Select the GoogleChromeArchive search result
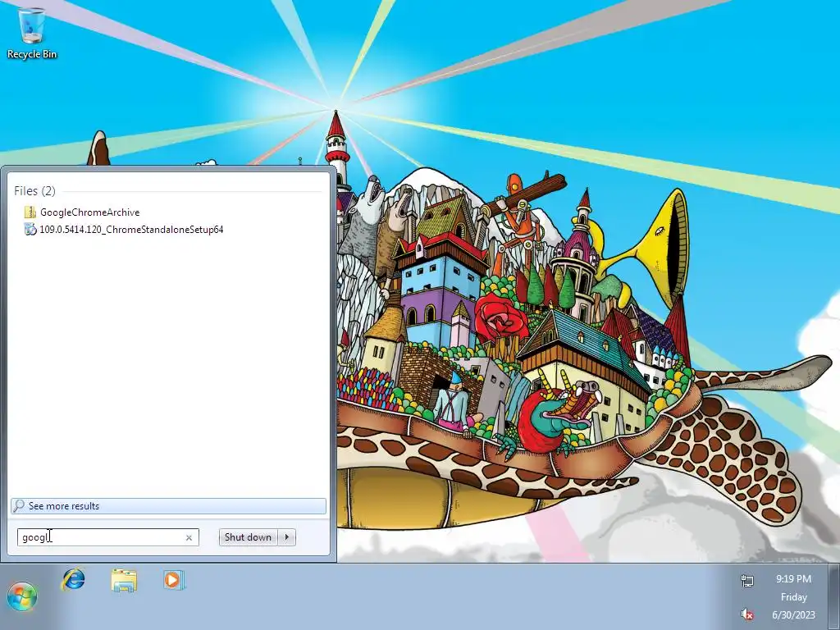The image size is (840, 630). (x=90, y=212)
